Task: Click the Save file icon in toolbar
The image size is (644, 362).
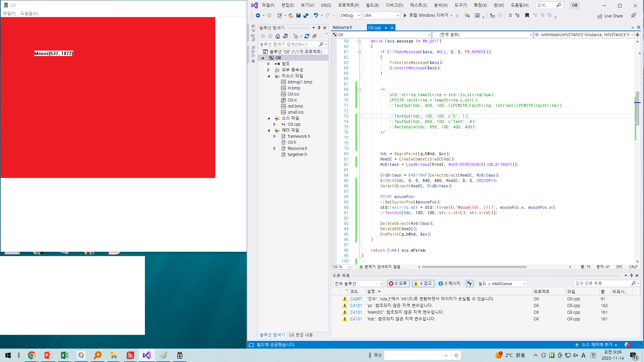Action: click(x=298, y=15)
